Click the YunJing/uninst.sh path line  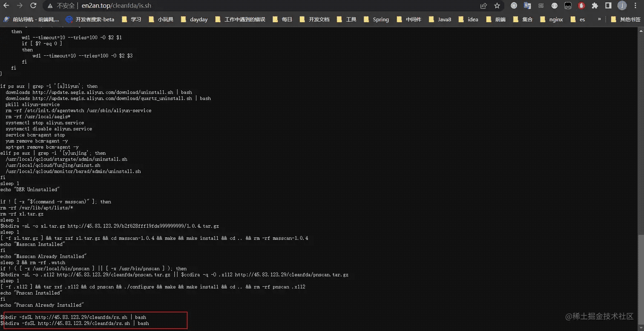[x=53, y=165]
